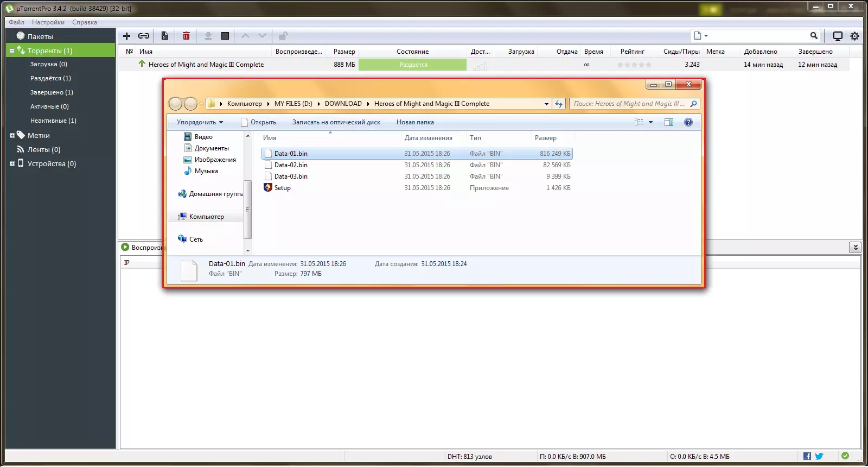
Task: Open the Упорядочить dropdown menu
Action: pos(200,122)
